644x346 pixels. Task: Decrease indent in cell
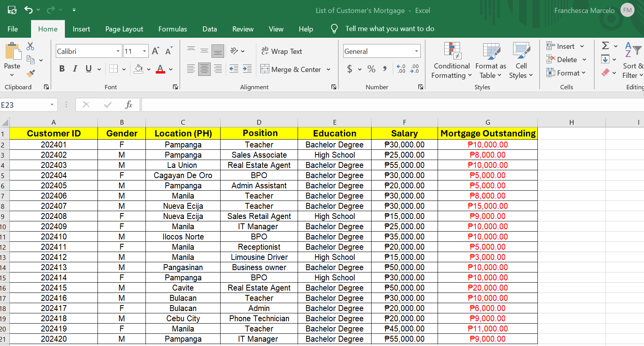click(x=234, y=69)
